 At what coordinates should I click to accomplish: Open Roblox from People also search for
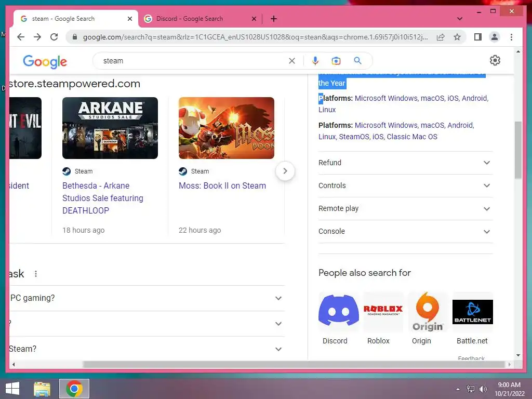(383, 318)
